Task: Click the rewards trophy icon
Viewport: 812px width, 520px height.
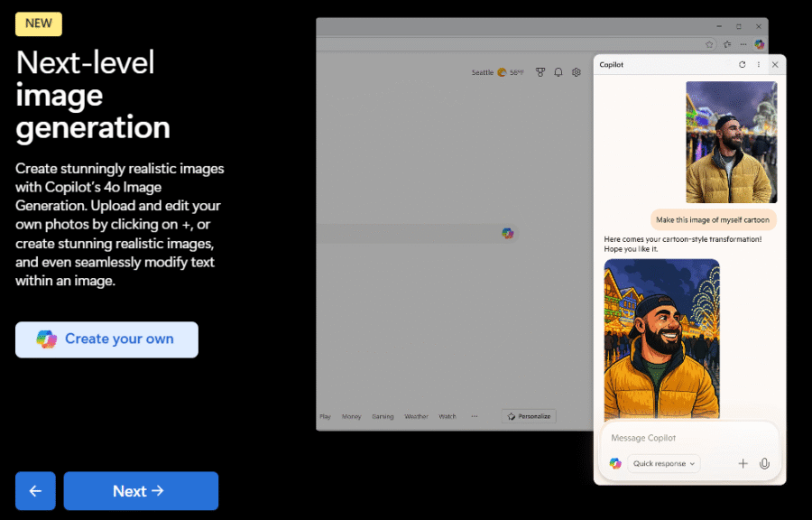Action: 540,72
